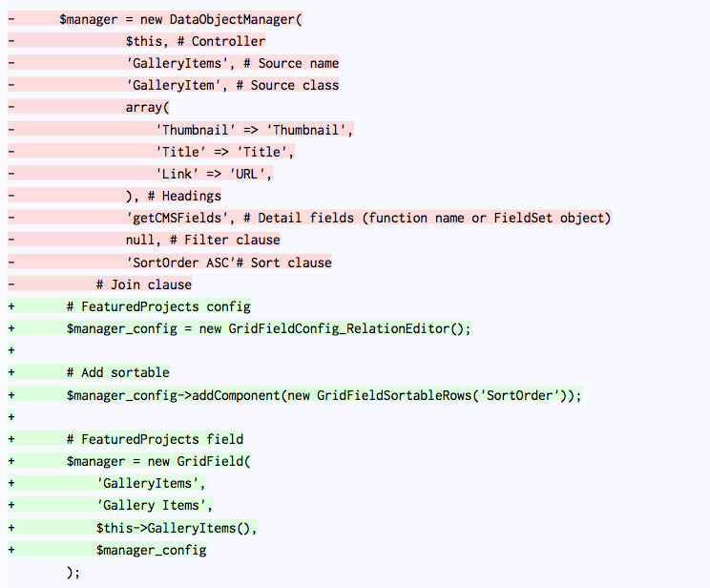Click the 'null, # Filter clause' line

coord(202,240)
